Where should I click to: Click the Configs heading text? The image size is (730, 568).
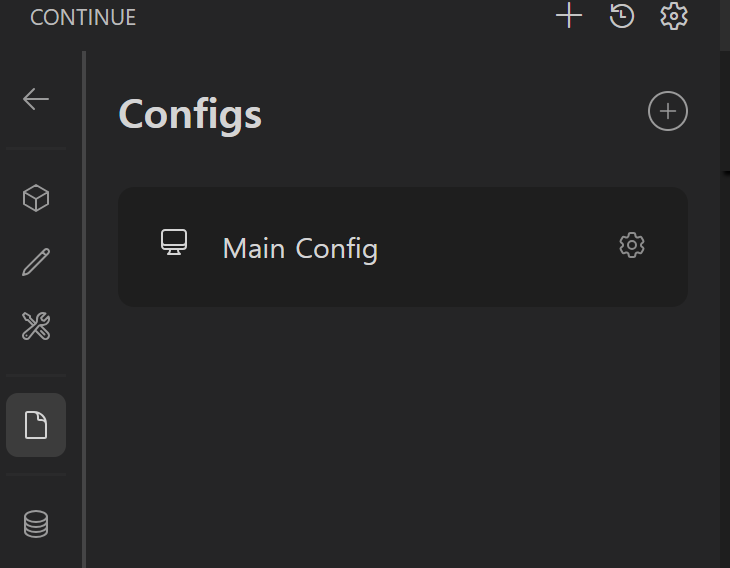pos(190,115)
